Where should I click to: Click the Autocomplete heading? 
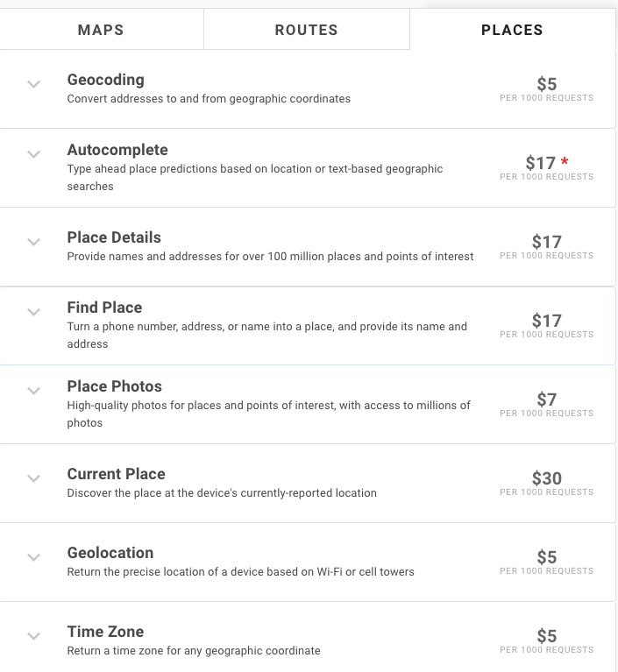[117, 150]
